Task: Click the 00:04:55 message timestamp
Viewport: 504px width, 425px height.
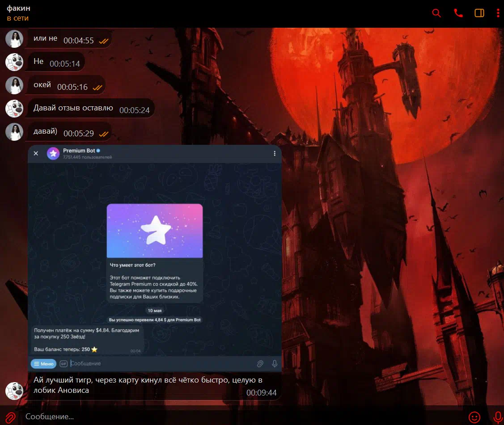Action: pyautogui.click(x=79, y=41)
